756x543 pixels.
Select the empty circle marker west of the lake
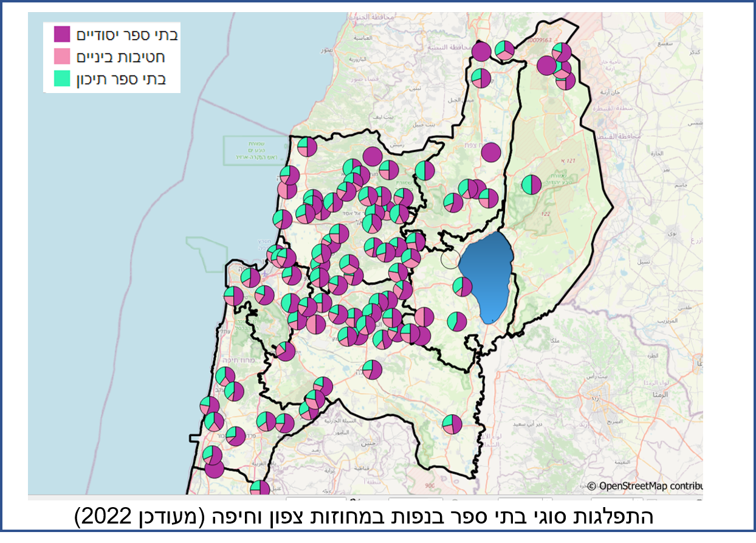click(x=450, y=259)
